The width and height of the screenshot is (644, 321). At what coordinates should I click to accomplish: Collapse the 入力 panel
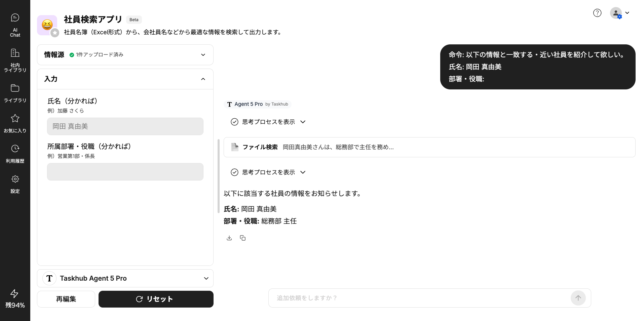click(x=203, y=79)
